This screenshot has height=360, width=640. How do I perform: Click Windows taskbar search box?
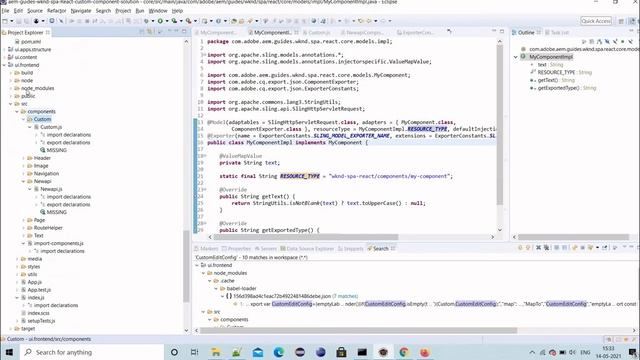[x=92, y=352]
